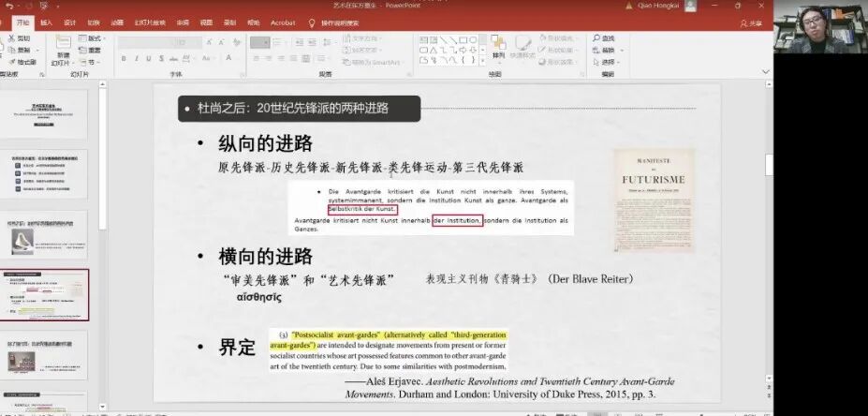Switch to the Animations (动画) tab
The image size is (868, 416).
pyautogui.click(x=117, y=23)
